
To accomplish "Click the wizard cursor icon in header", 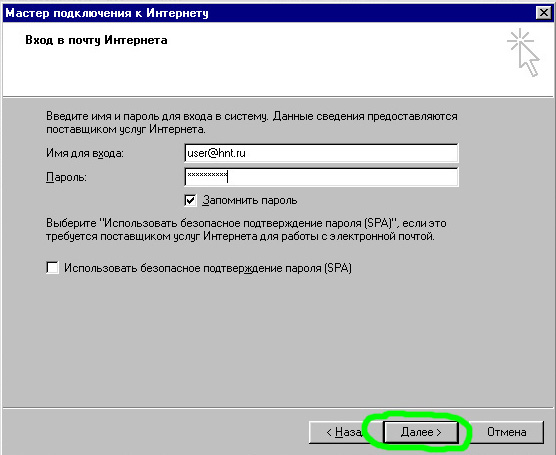I will 524,52.
